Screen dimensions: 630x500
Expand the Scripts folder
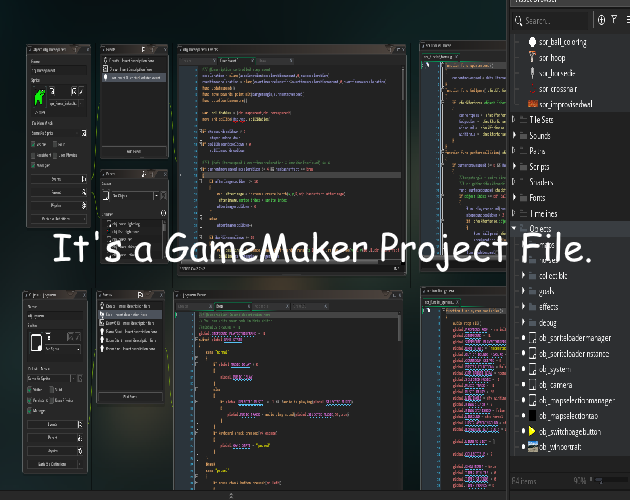pyautogui.click(x=514, y=166)
